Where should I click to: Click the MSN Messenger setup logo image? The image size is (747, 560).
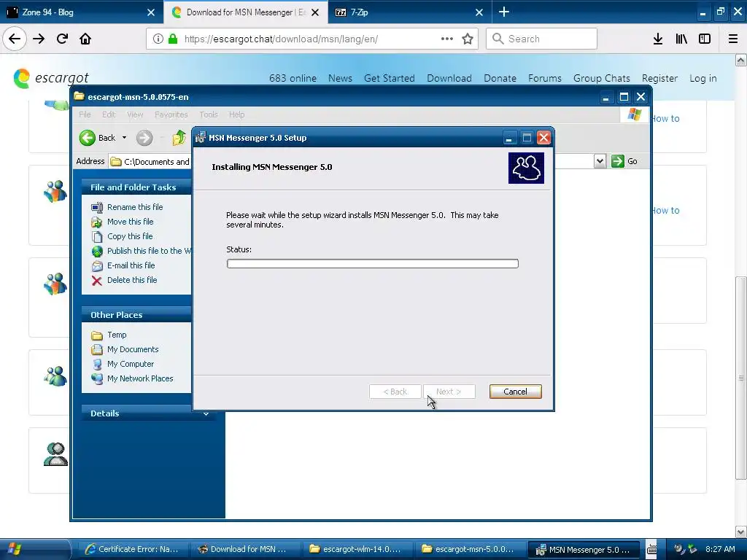526,168
